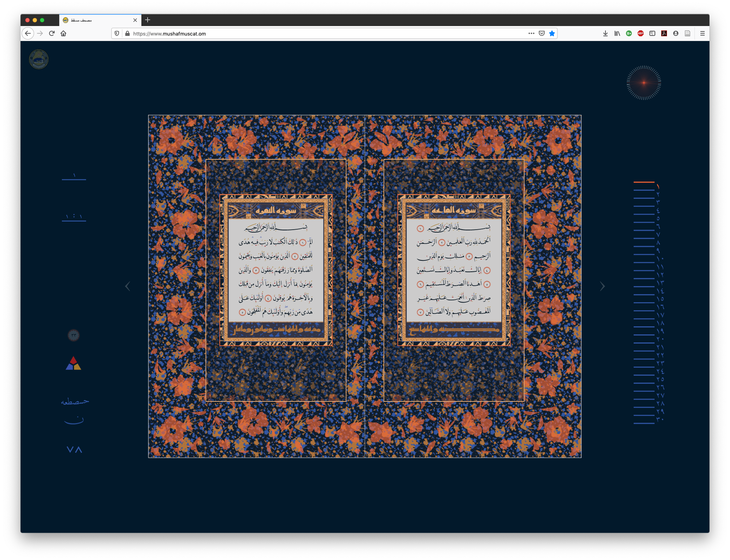This screenshot has width=730, height=560.
Task: Click the blue Arabic calligraphy word link
Action: click(x=75, y=401)
